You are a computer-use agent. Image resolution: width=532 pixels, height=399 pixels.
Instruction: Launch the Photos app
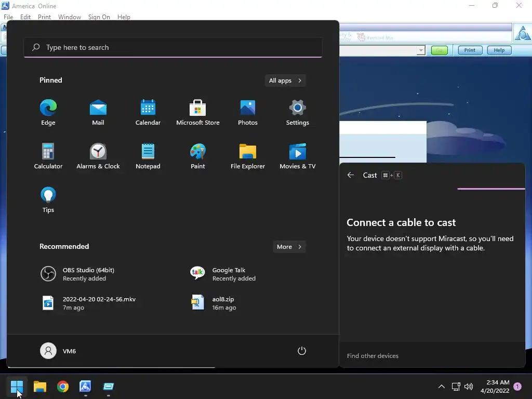click(248, 113)
